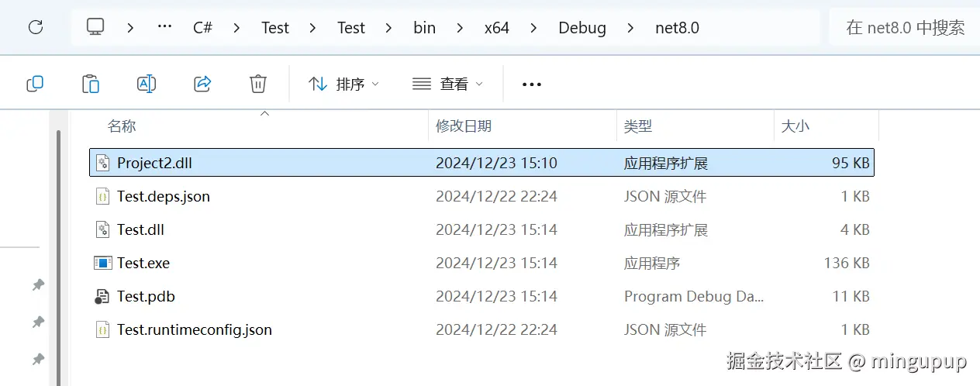
Task: Navigate to Debug breadcrumb folder
Action: click(x=582, y=28)
